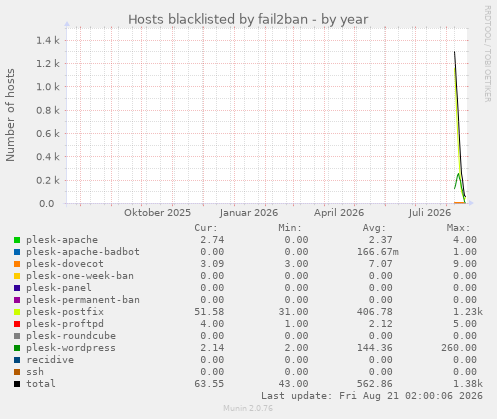Click the plesk-proftpd red swatch
Viewport: 497px width, 419px height.
[x=17, y=324]
